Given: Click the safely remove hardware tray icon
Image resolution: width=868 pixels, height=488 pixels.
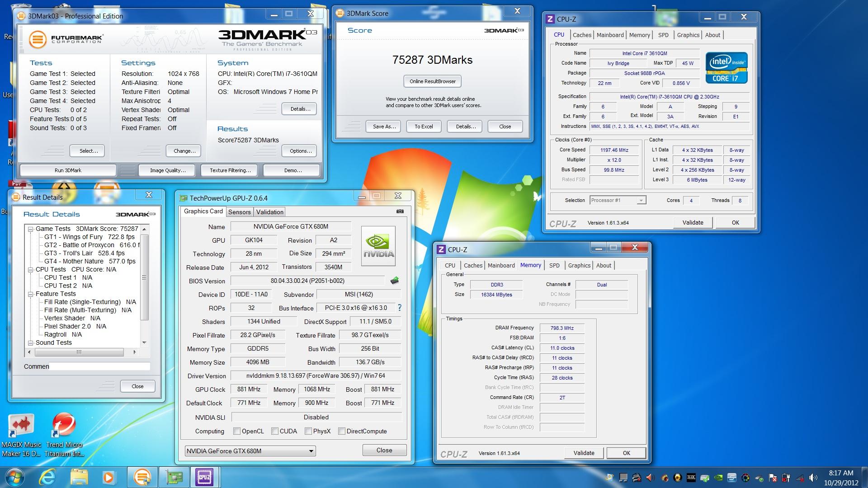Looking at the screenshot, I should (x=759, y=478).
